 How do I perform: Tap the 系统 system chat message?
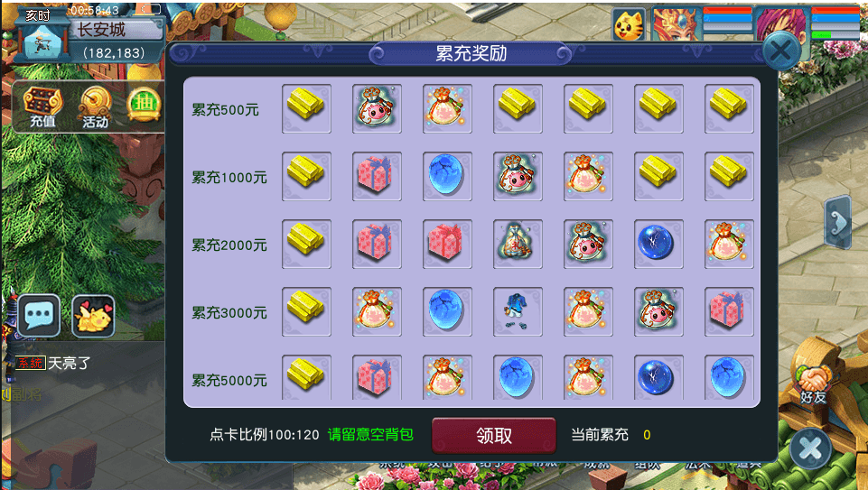tap(53, 364)
